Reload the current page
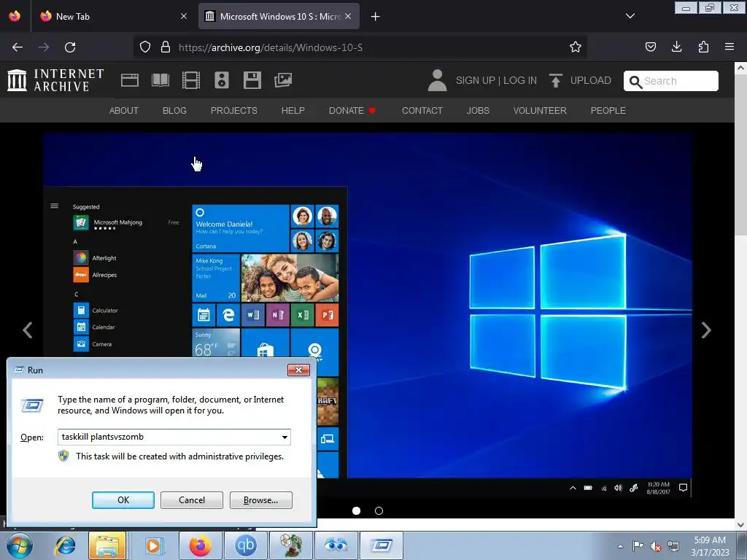The image size is (747, 560). 70,47
